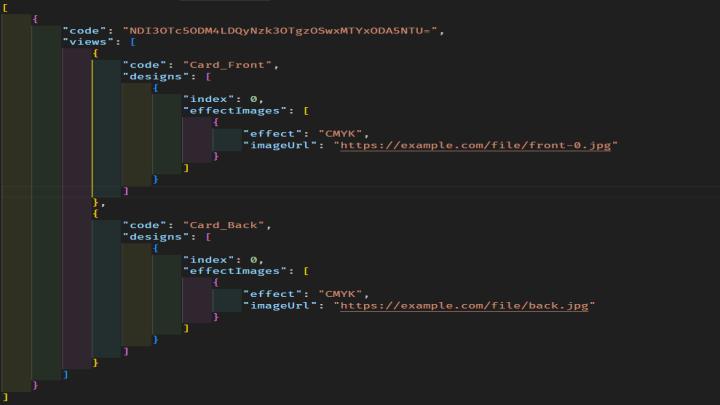Select the "effectImages" key in the Card_Front block
Viewport: 720px width, 405px height.
pos(235,111)
